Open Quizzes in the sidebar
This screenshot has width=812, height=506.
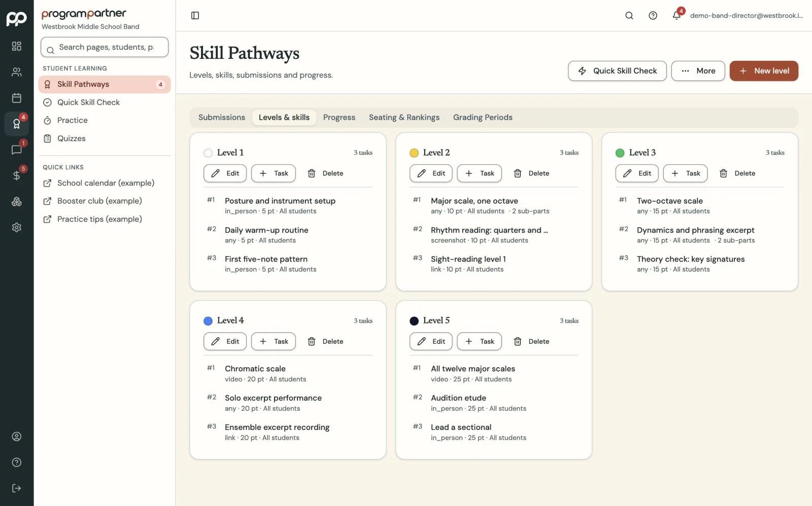[105, 138]
